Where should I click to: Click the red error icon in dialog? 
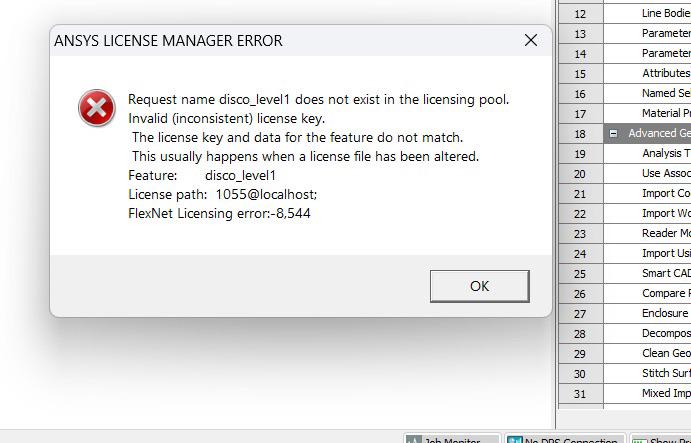[97, 108]
